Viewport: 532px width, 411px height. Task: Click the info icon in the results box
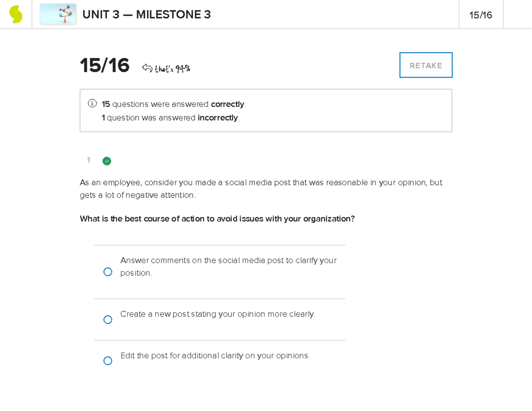coord(92,104)
